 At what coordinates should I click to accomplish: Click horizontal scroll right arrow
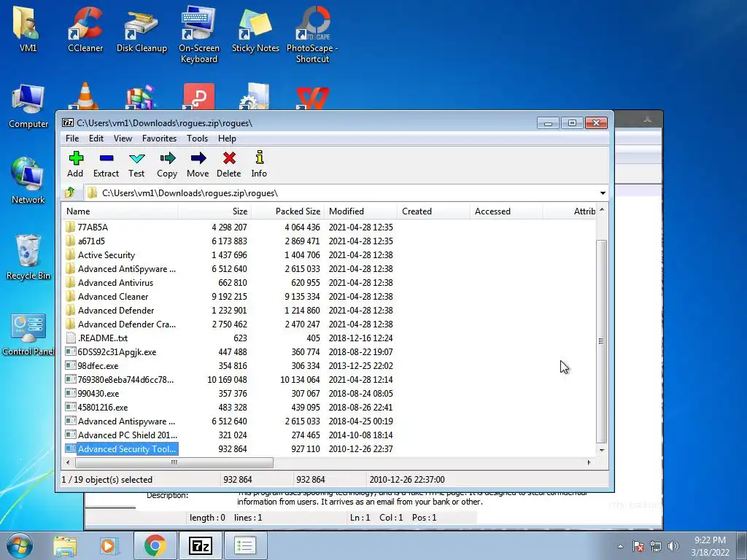(589, 462)
